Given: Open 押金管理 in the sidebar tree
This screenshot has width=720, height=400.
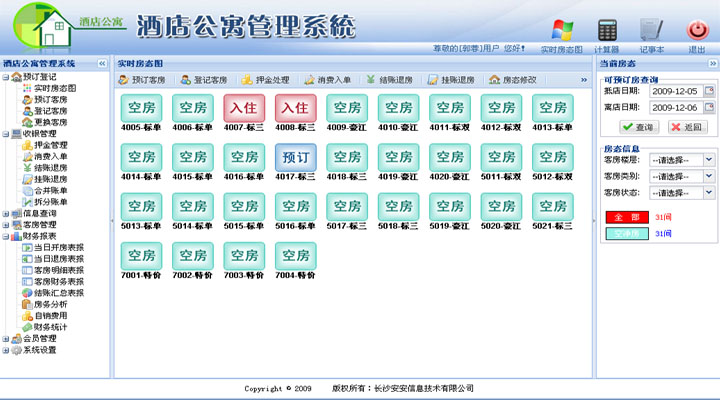Looking at the screenshot, I should click(x=51, y=145).
